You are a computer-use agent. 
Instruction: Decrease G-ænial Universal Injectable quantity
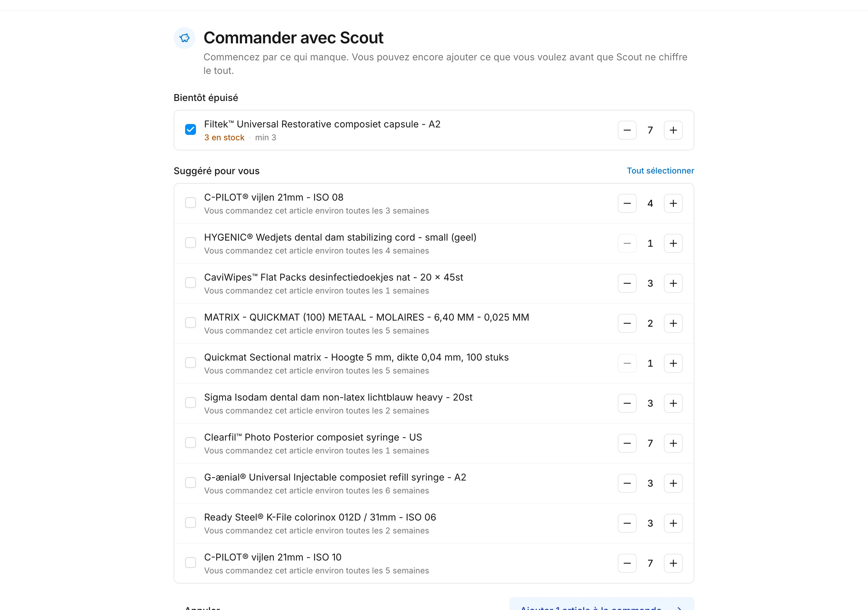pos(627,483)
